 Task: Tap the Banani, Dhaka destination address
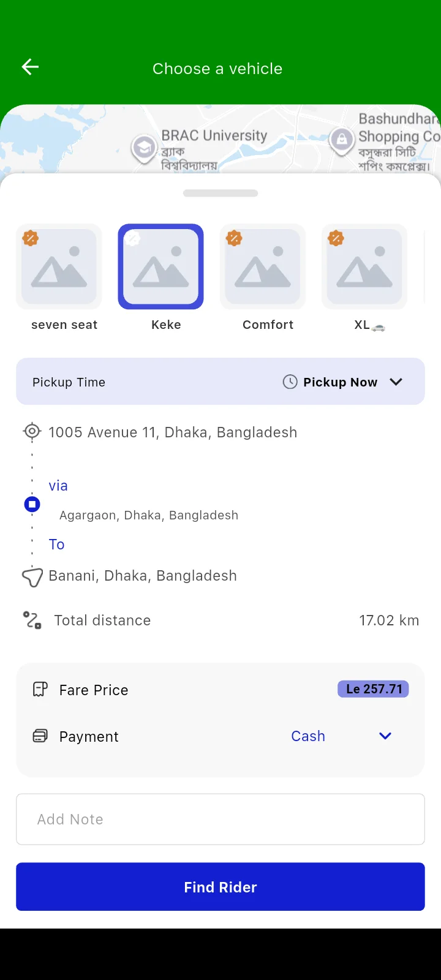pyautogui.click(x=143, y=576)
